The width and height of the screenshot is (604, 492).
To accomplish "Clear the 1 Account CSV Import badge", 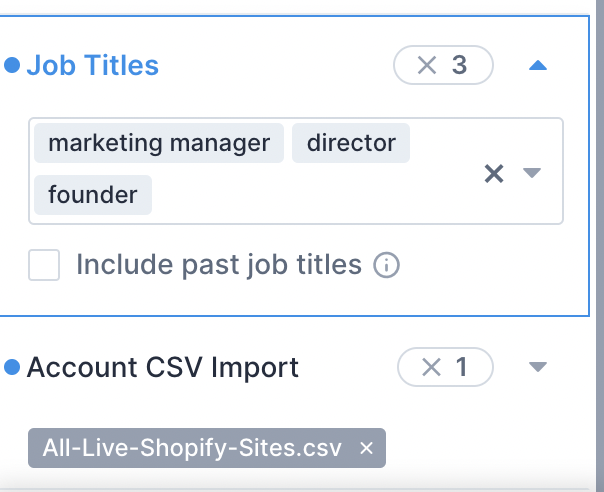I will click(445, 367).
